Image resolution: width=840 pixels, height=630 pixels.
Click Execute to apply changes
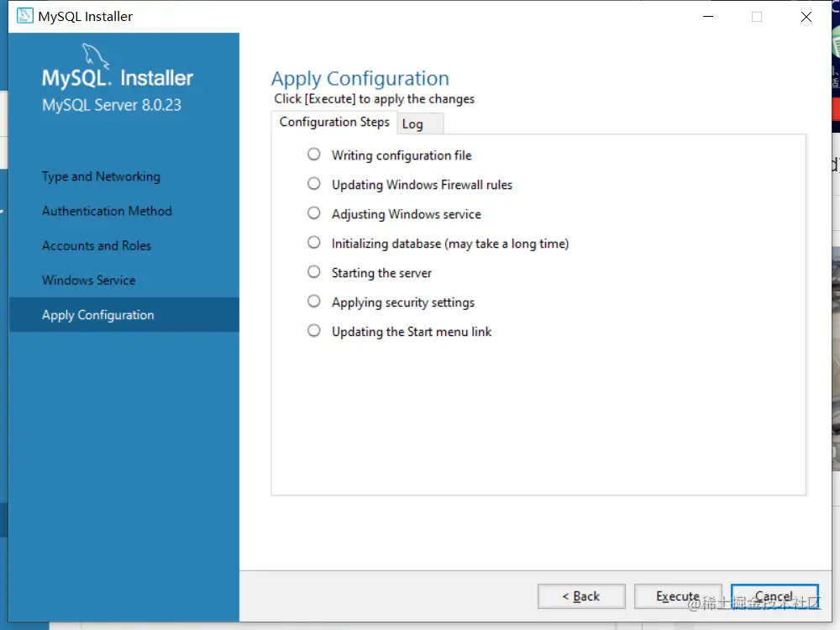coord(678,596)
